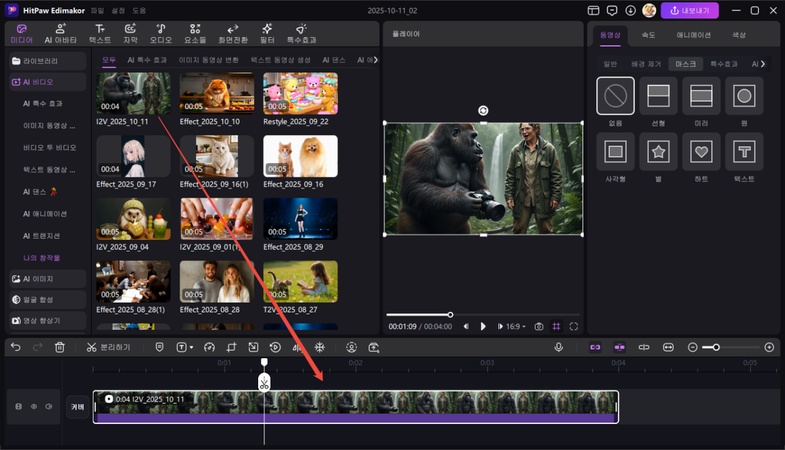Apply the circle (원) mask
Image resolution: width=785 pixels, height=450 pixels.
pyautogui.click(x=743, y=96)
